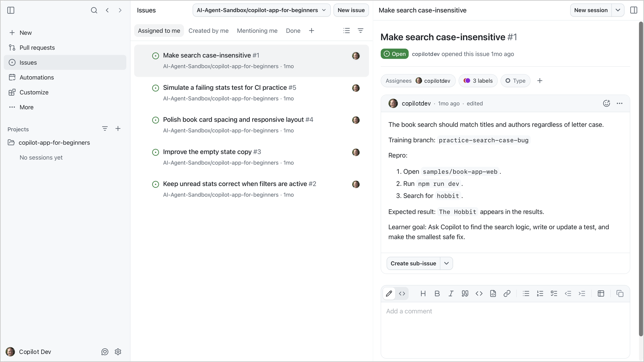Click the New issue button
The width and height of the screenshot is (644, 362).
pos(351,10)
